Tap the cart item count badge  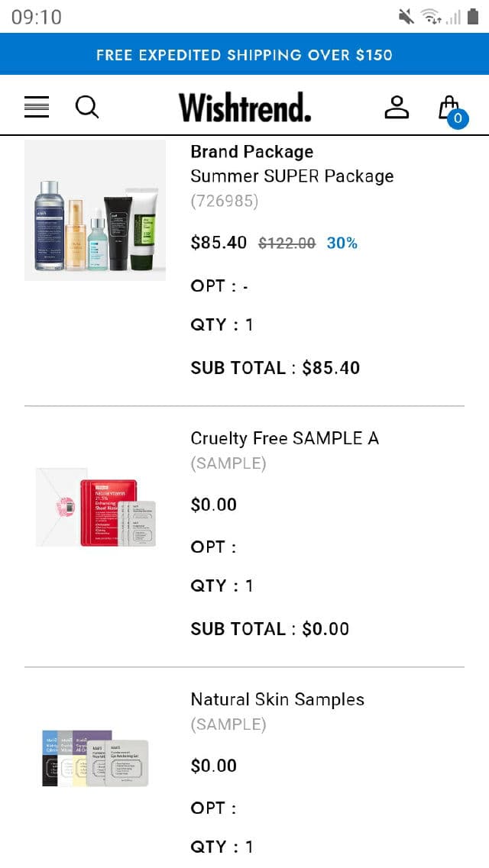(x=458, y=118)
